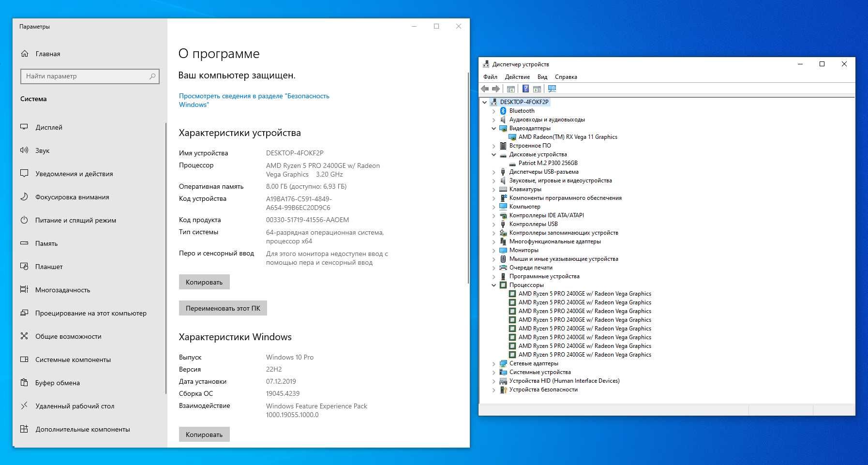The height and width of the screenshot is (465, 868).
Task: Click Переименовать этот ПК button
Action: (x=223, y=308)
